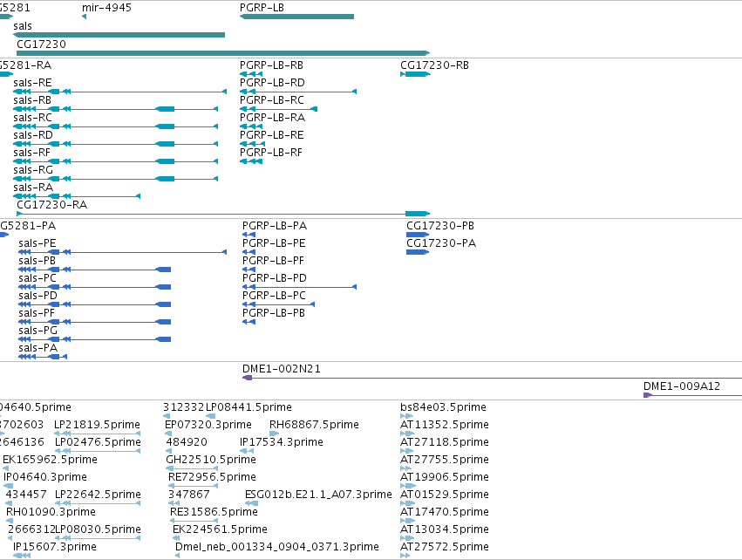Click the GH22510.5prime EST label
Viewport: 742px width, 560px height.
(x=211, y=460)
